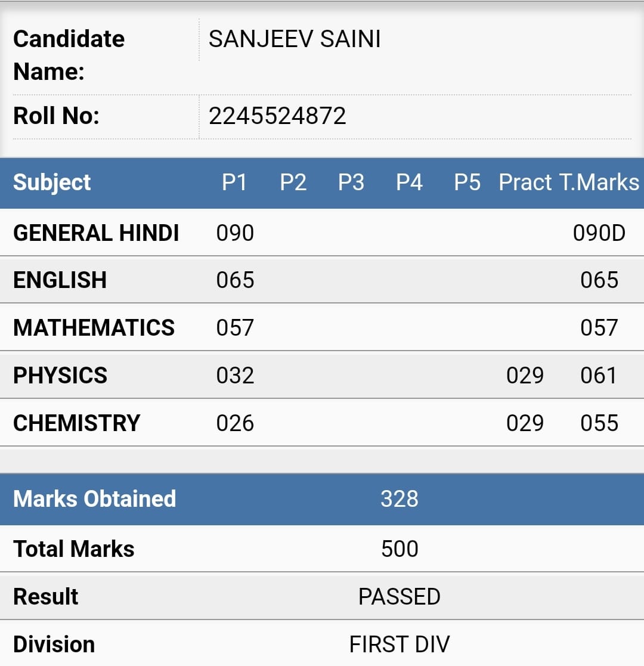Screen dimensions: 644x666
Task: Click the PASSED result text
Action: point(400,597)
